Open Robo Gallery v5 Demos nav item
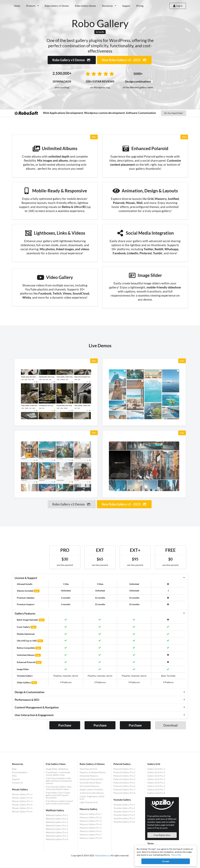This screenshot has height=868, width=200. [57, 6]
